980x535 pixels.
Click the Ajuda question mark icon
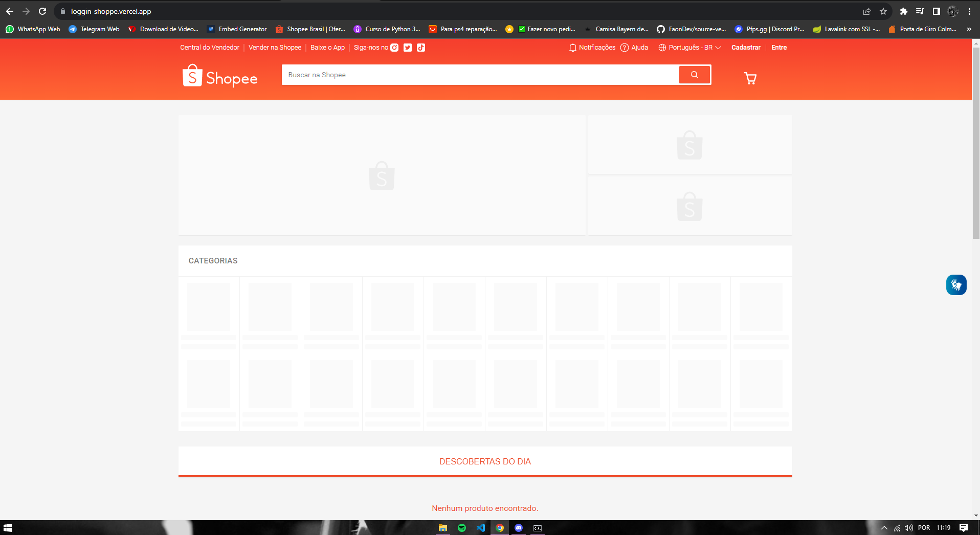[625, 47]
